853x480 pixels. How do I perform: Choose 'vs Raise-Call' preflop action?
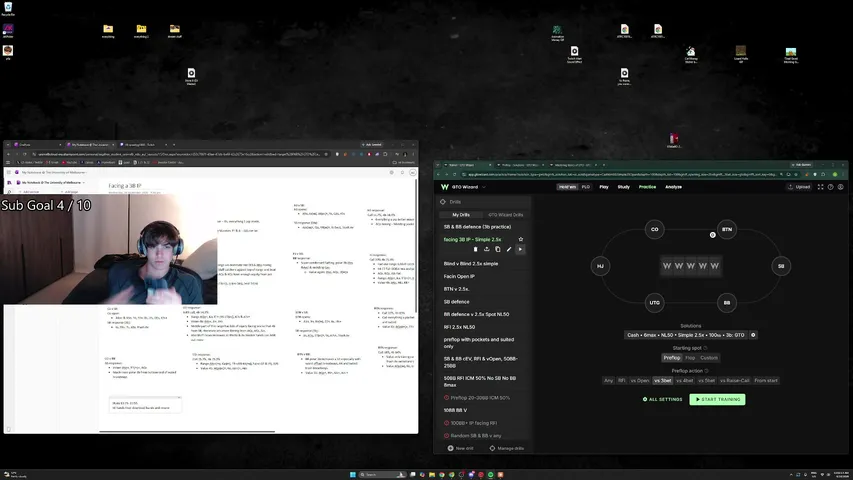click(734, 380)
